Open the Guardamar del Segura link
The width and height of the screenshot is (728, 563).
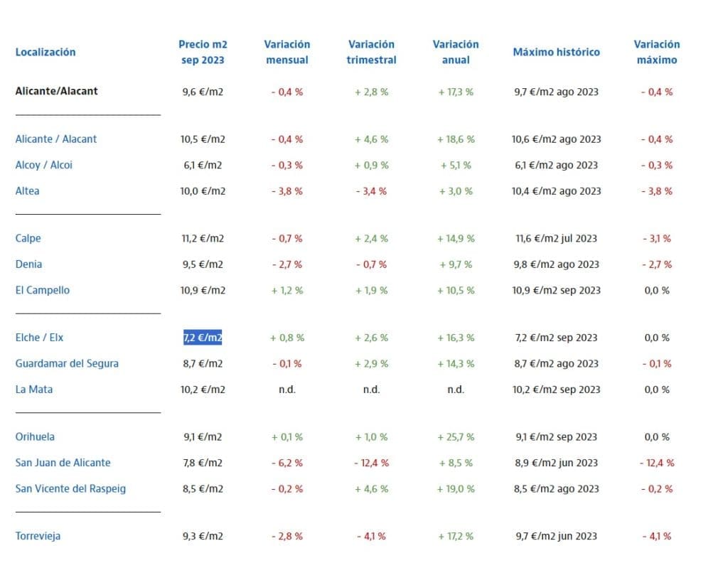(x=67, y=364)
